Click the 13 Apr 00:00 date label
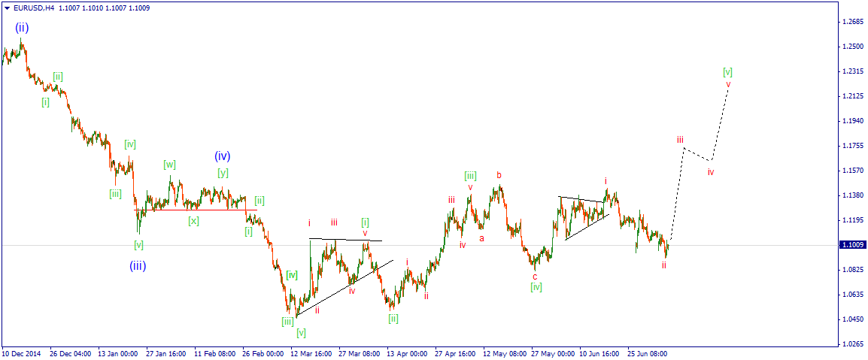This screenshot has height=360, width=868. (407, 352)
